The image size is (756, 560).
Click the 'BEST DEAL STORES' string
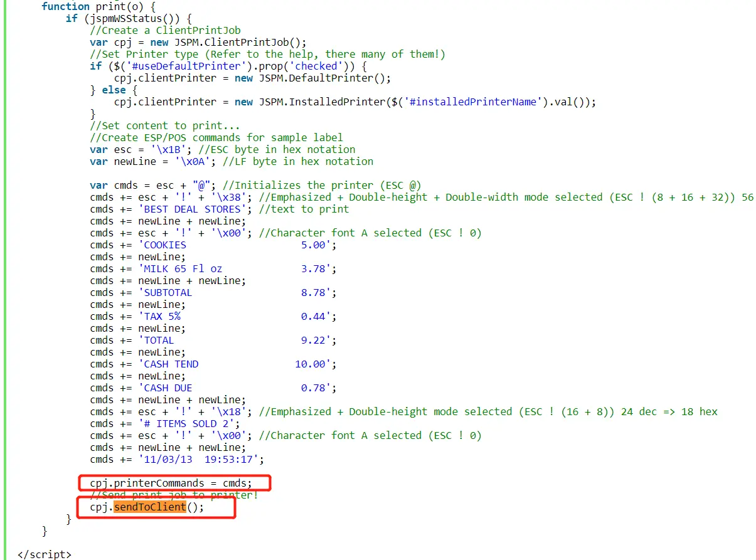click(192, 209)
